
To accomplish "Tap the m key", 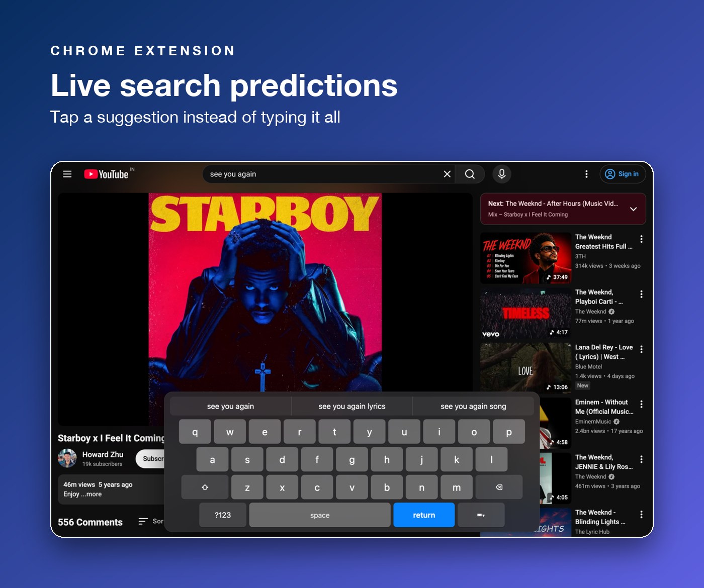I will coord(457,487).
